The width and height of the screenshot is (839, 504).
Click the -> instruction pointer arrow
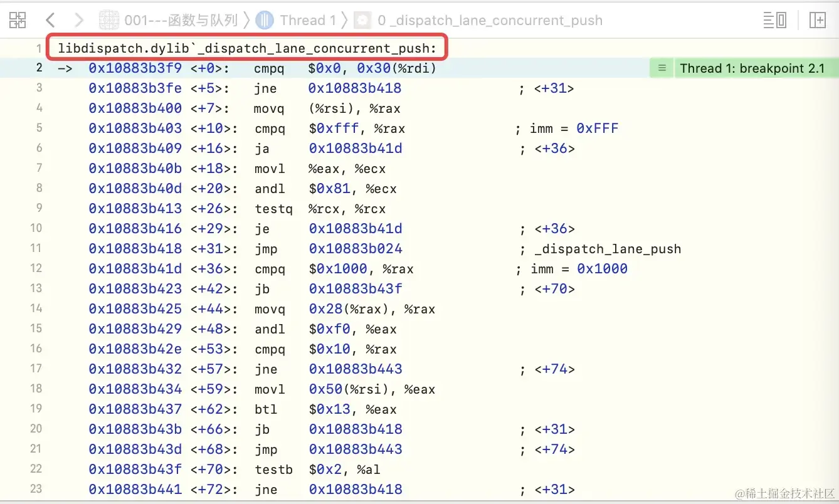click(x=66, y=68)
